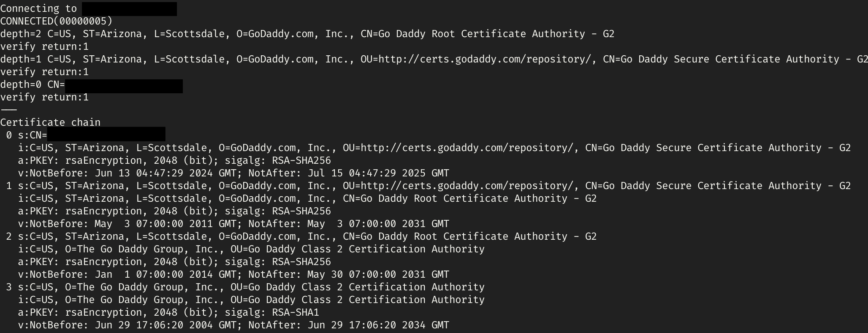Click "CN=Go Daddy Secure Certificate Authority - G2" in the depth=1 line
This screenshot has height=333, width=868.
coord(735,59)
